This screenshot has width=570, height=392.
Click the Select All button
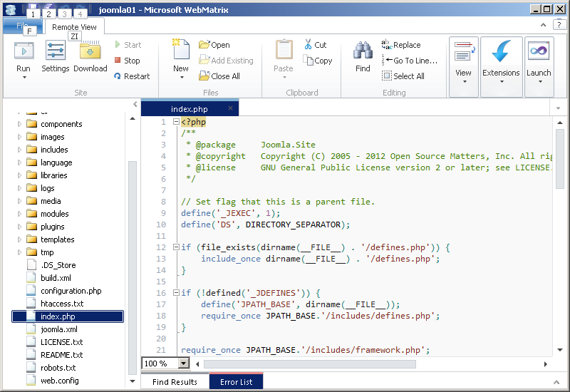pos(403,76)
